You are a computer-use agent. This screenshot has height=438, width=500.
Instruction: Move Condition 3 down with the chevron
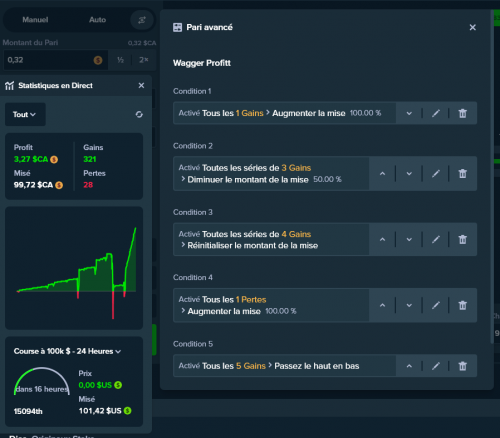(x=409, y=239)
